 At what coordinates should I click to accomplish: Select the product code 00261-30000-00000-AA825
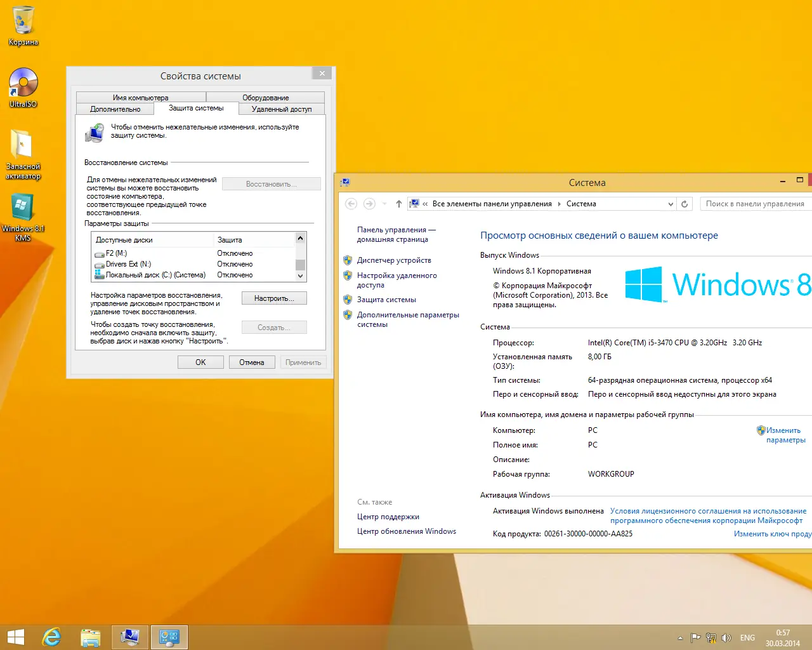click(588, 534)
